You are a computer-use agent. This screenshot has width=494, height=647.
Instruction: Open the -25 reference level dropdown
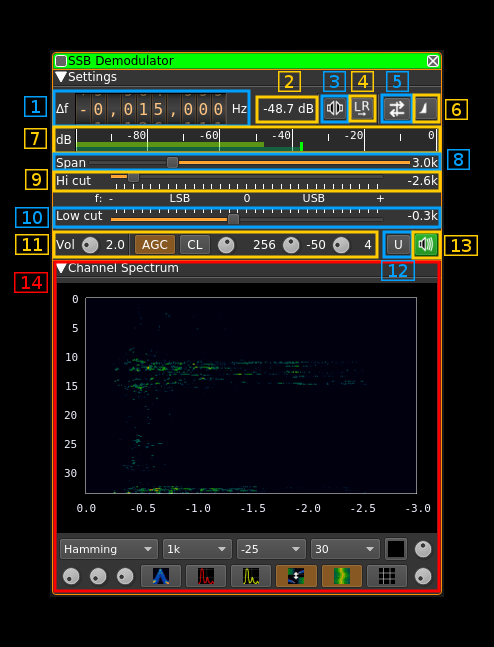271,549
